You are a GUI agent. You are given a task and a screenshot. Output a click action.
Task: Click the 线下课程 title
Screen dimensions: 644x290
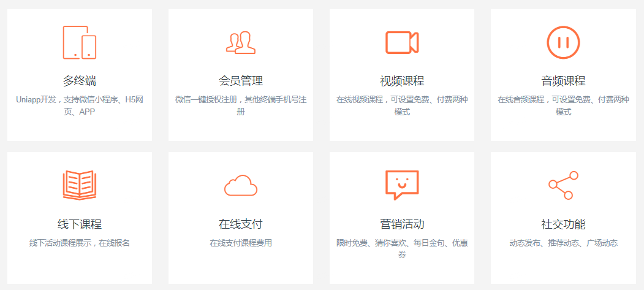click(x=80, y=224)
